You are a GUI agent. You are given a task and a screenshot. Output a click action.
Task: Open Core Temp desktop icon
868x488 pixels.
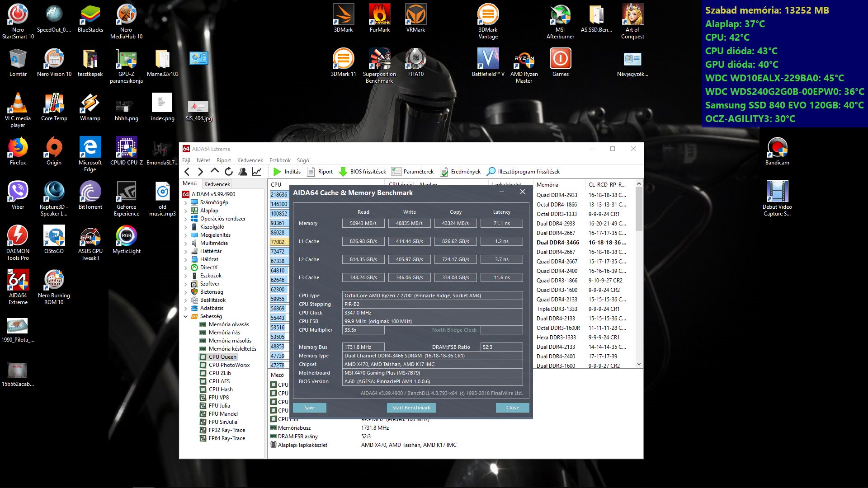[54, 107]
